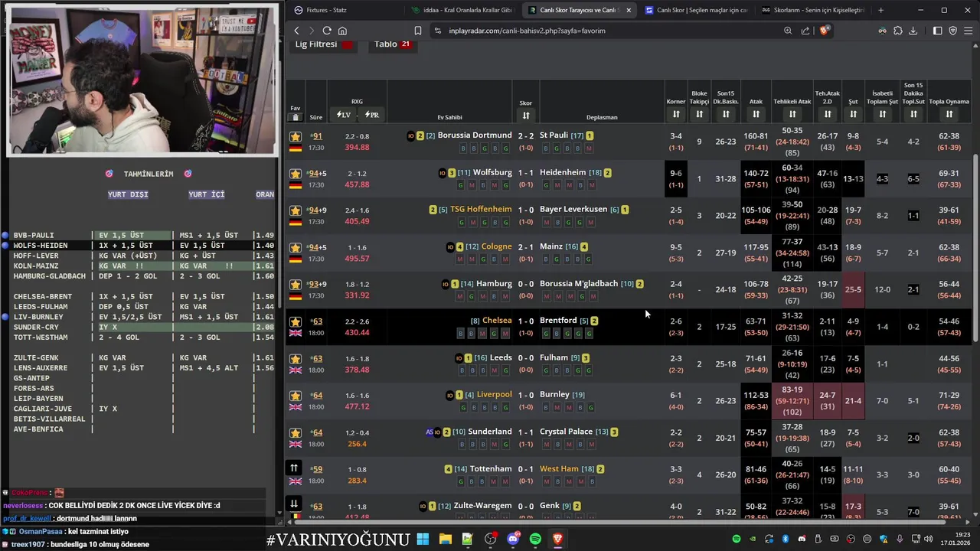This screenshot has width=980, height=551.
Task: Open the Borussia Dortmund team link
Action: point(474,135)
